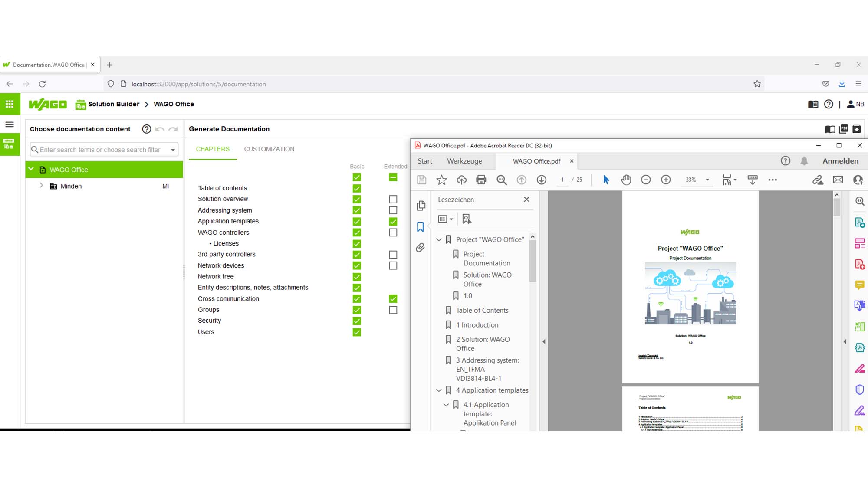Close the Lesezeichen bookmarks panel
The image size is (868, 488).
pyautogui.click(x=526, y=200)
